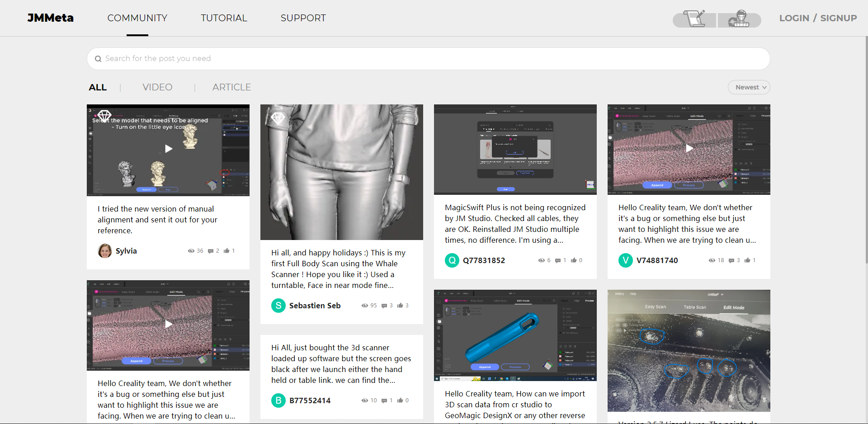Click comments icon on Sylvia's post
This screenshot has height=424, width=868.
coord(211,251)
